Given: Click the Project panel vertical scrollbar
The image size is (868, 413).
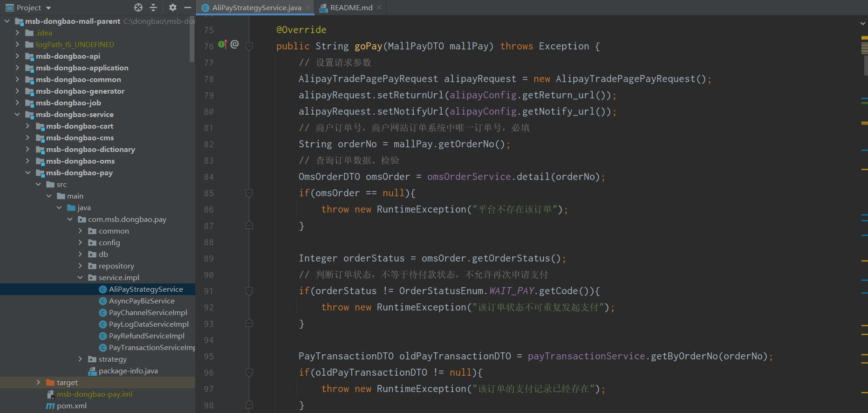Looking at the screenshot, I should pos(192,39).
